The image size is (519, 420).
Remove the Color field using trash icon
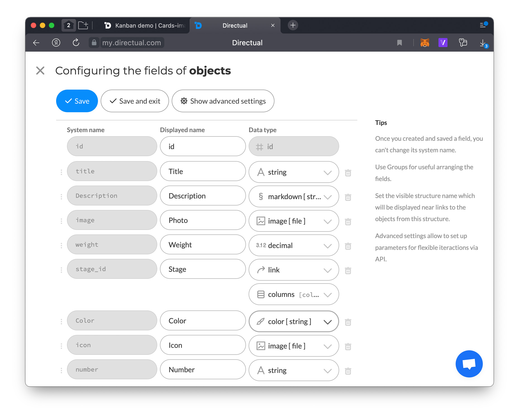pyautogui.click(x=348, y=322)
